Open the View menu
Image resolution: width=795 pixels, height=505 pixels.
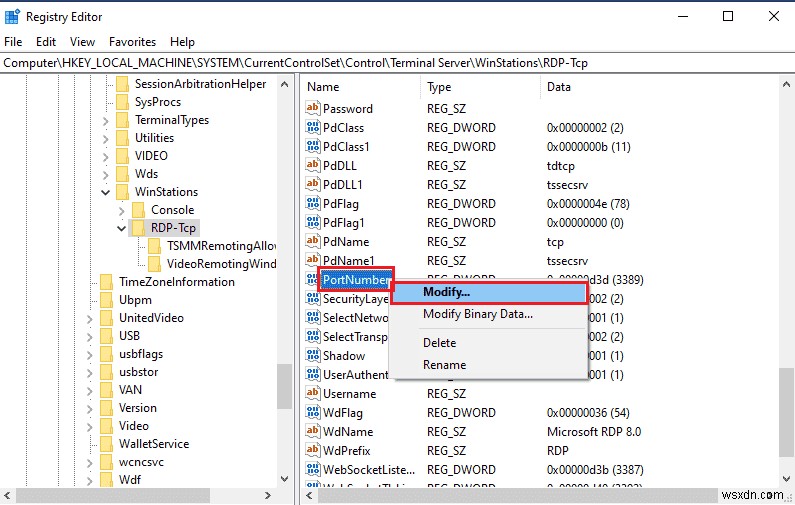point(82,42)
